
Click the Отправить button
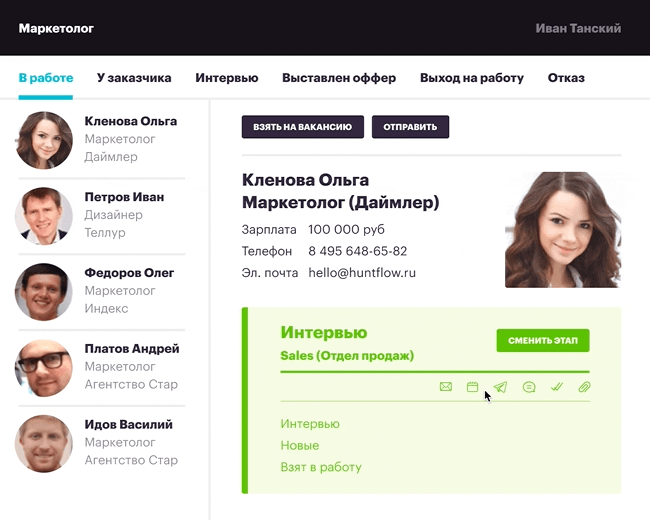coord(410,127)
